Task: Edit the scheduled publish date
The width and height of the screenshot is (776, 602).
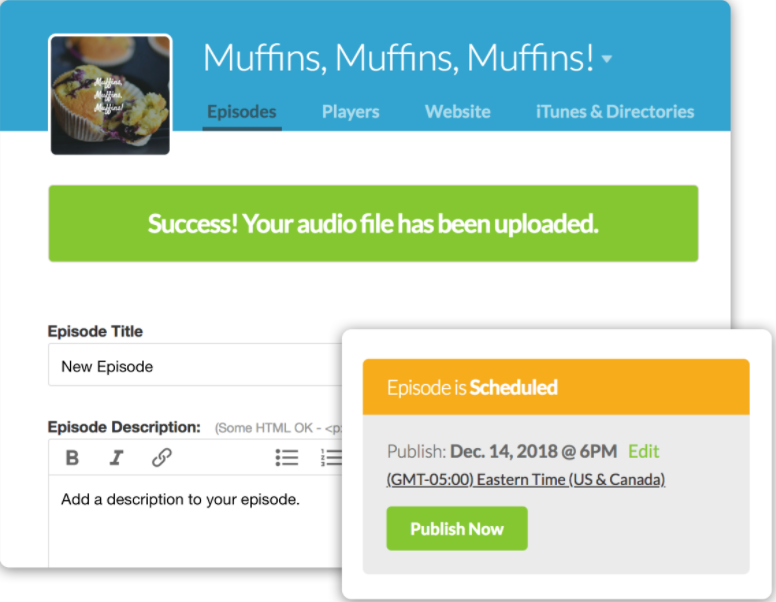Action: (643, 451)
